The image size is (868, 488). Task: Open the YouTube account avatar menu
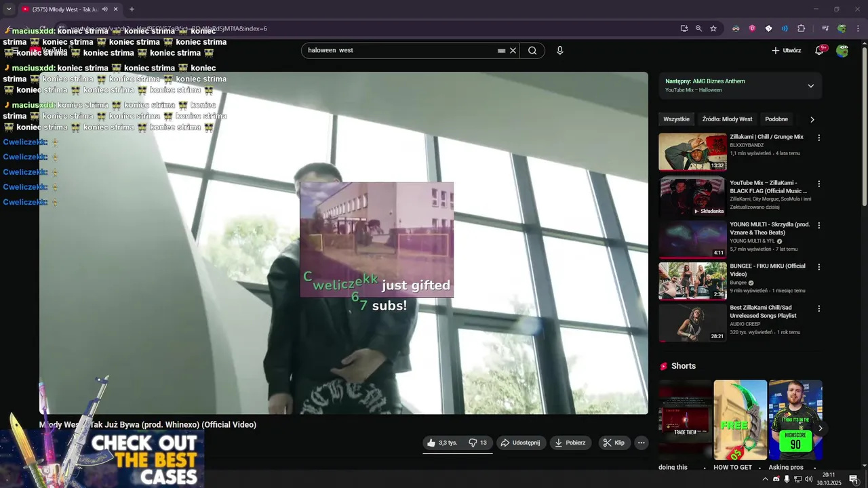(x=842, y=50)
